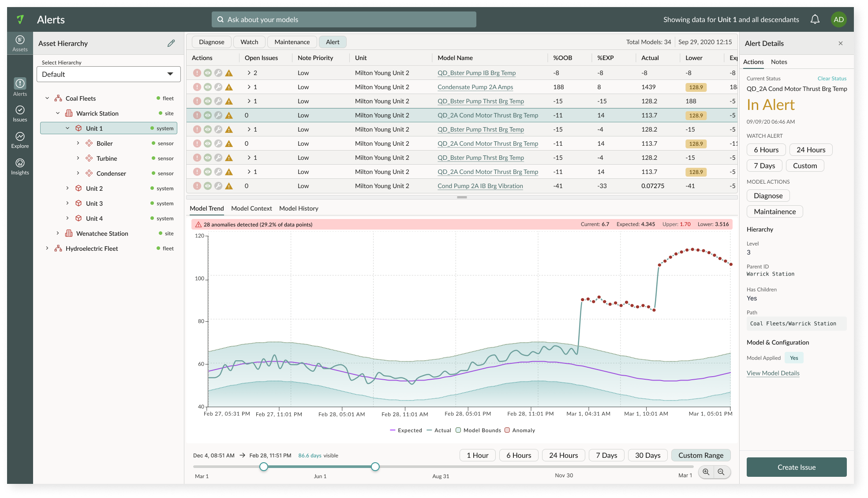Click alert icon in QD_Bster Pump IB Brg Temp row
This screenshot has width=868, height=498.
197,73
